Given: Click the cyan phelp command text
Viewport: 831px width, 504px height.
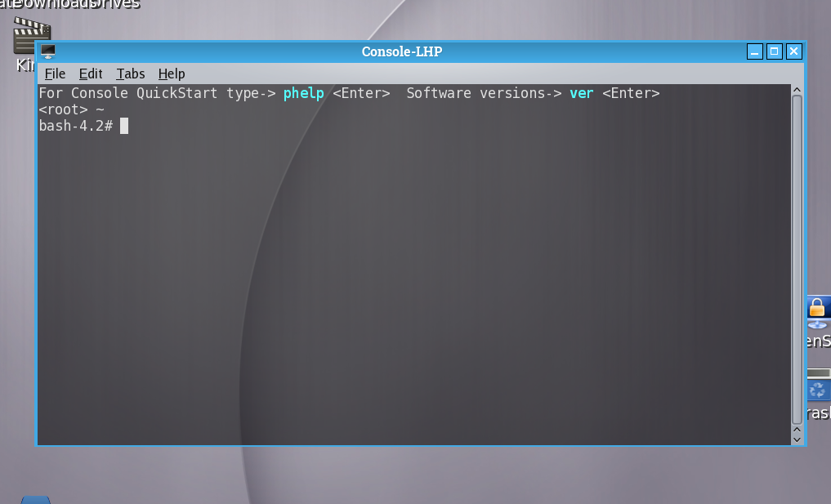Looking at the screenshot, I should 304,93.
